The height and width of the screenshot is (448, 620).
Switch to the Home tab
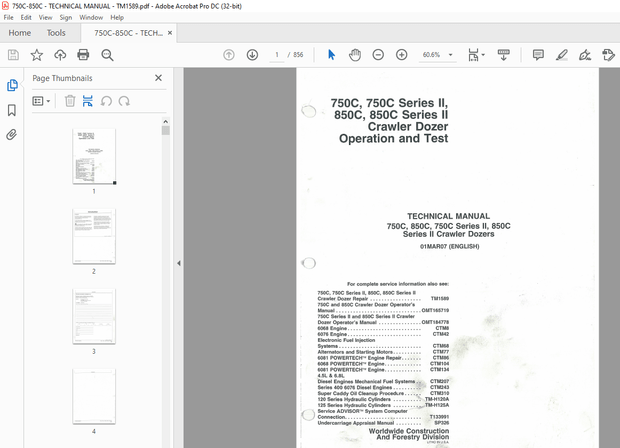20,33
